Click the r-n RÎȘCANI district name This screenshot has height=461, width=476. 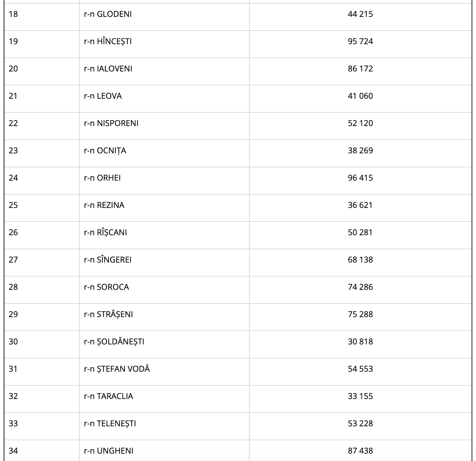105,233
